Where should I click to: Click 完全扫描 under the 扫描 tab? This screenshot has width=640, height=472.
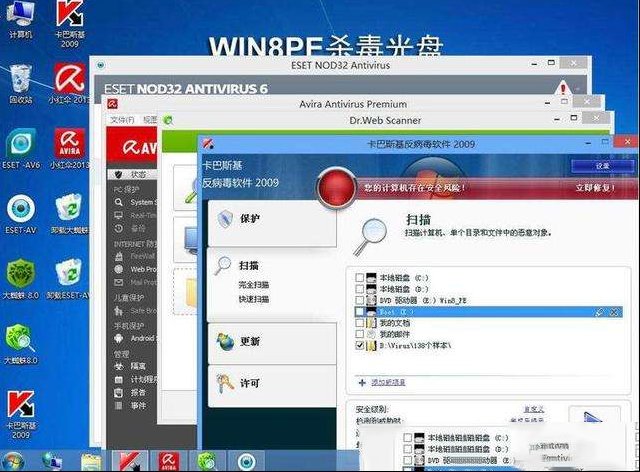click(253, 285)
